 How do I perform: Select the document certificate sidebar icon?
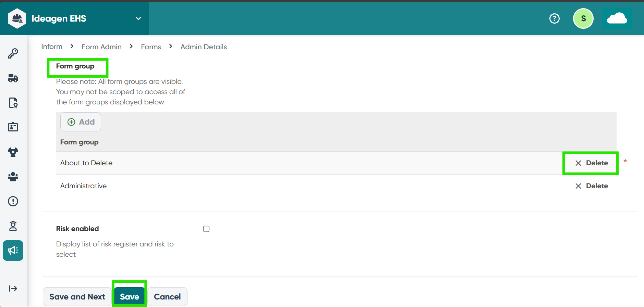(x=13, y=103)
